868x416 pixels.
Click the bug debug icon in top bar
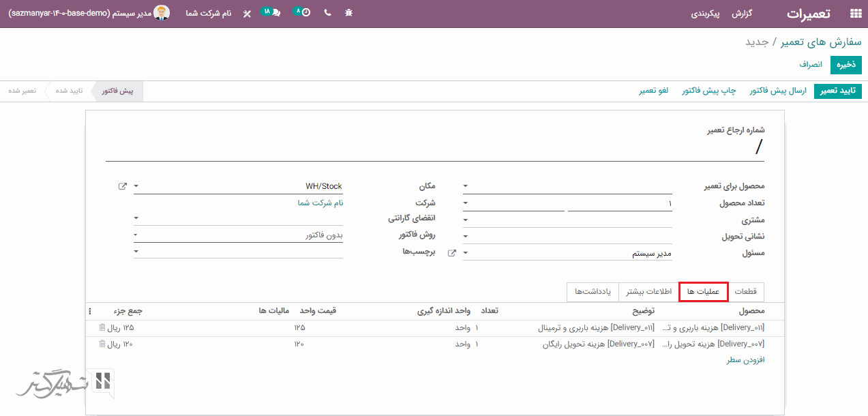point(349,13)
